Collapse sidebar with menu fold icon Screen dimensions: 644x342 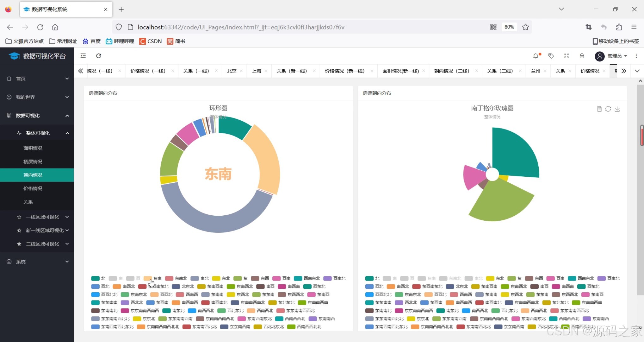tap(83, 56)
